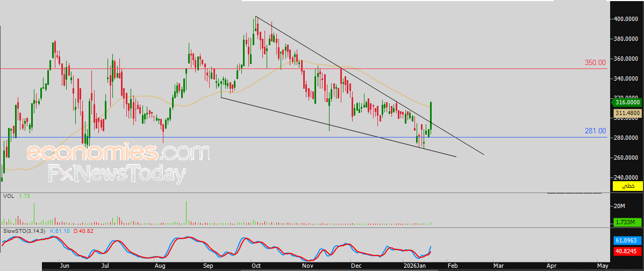Viewport: 644px width, 271px height.
Task: Click the 260.0000 price axis label
Action: [626, 158]
